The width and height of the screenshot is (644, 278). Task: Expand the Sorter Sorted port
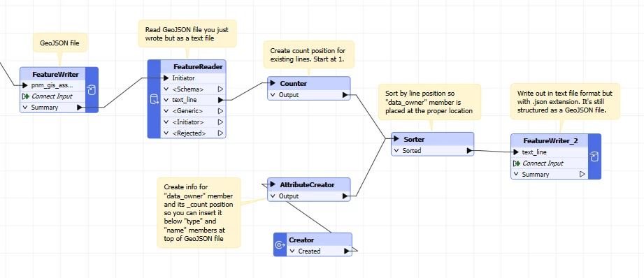[396, 150]
